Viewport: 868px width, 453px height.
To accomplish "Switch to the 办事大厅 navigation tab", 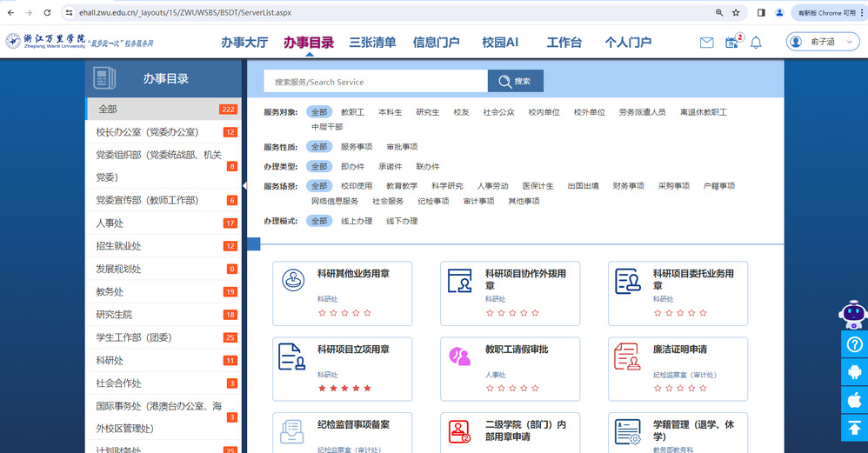I will [x=244, y=43].
